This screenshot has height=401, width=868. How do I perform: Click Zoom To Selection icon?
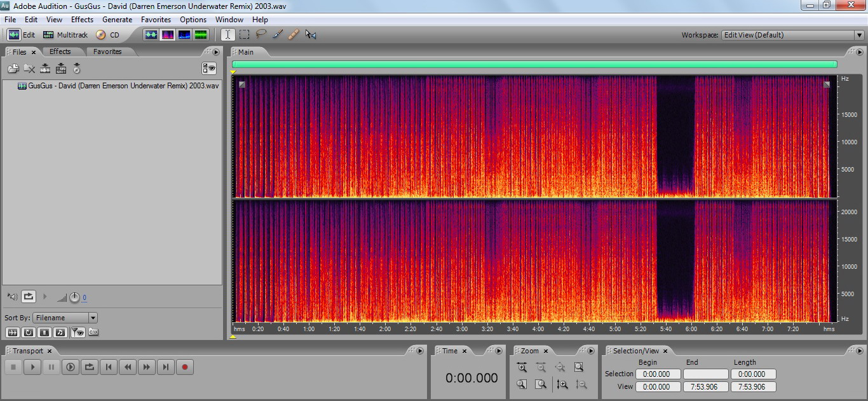pyautogui.click(x=579, y=367)
